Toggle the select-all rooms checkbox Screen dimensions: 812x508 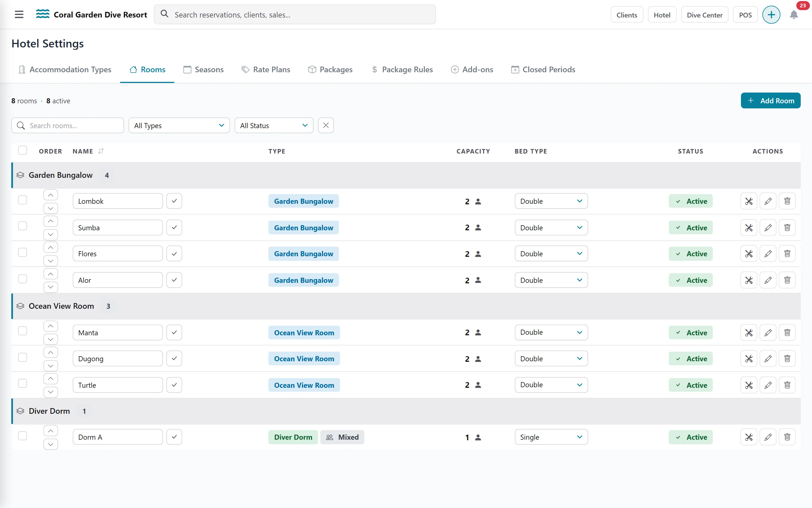click(23, 150)
